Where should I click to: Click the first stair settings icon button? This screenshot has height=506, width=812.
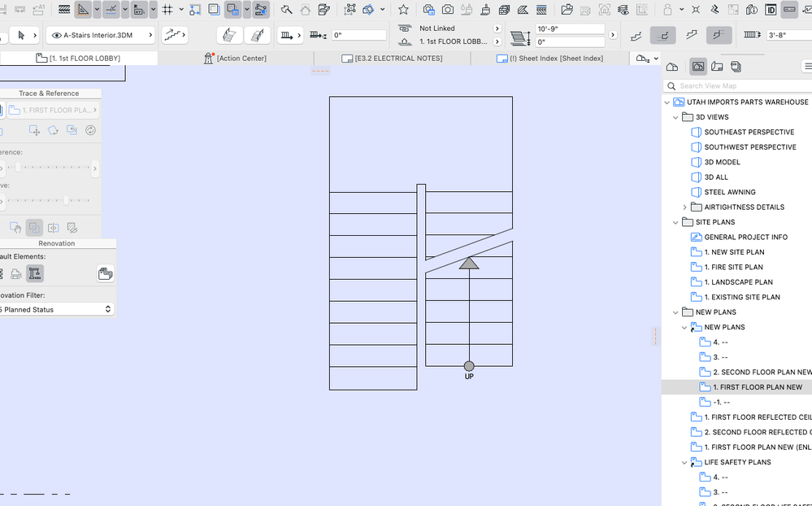229,35
